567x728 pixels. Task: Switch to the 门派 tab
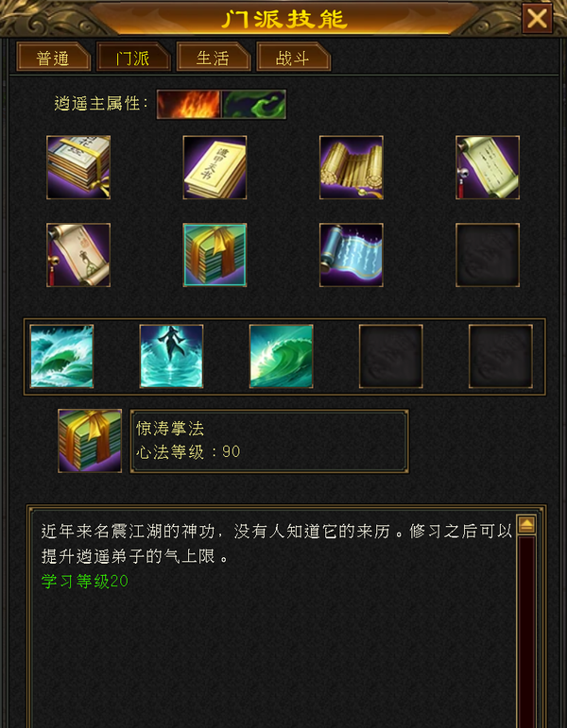(133, 57)
